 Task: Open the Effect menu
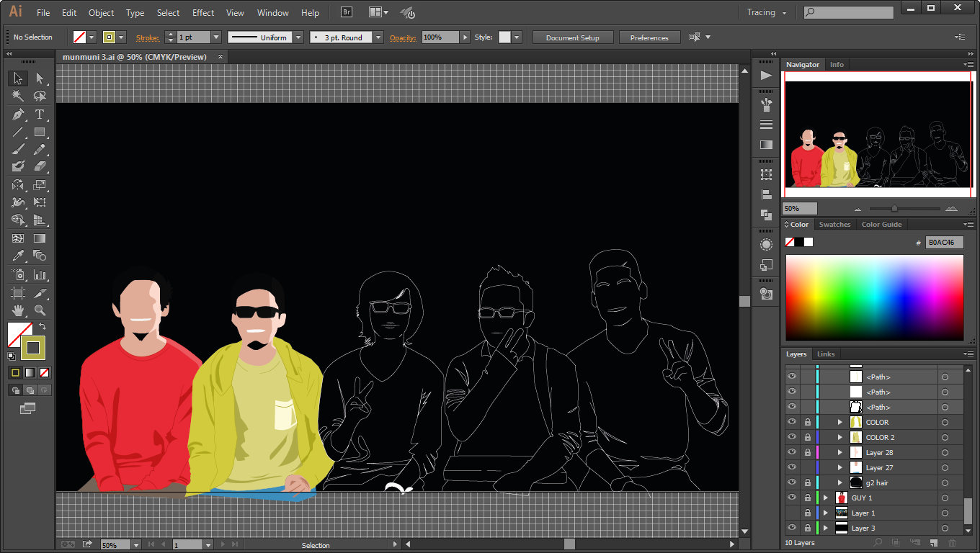(x=203, y=12)
